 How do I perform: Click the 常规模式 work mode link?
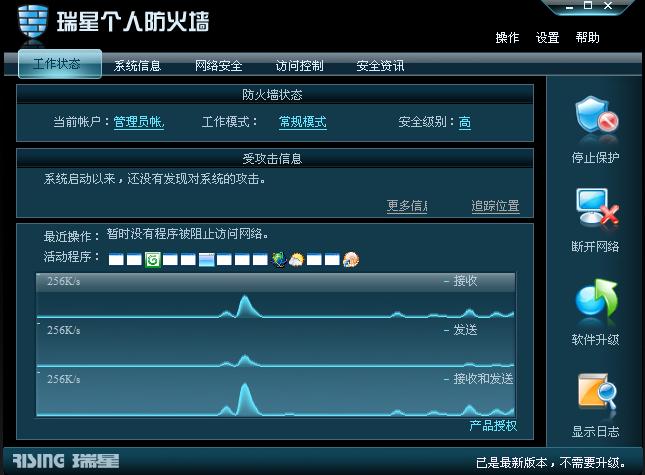pyautogui.click(x=303, y=122)
